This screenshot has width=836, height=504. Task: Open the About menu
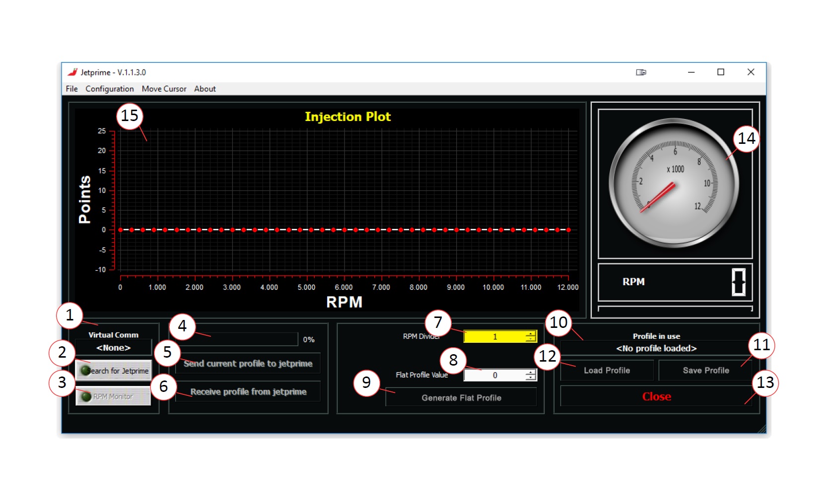coord(205,89)
